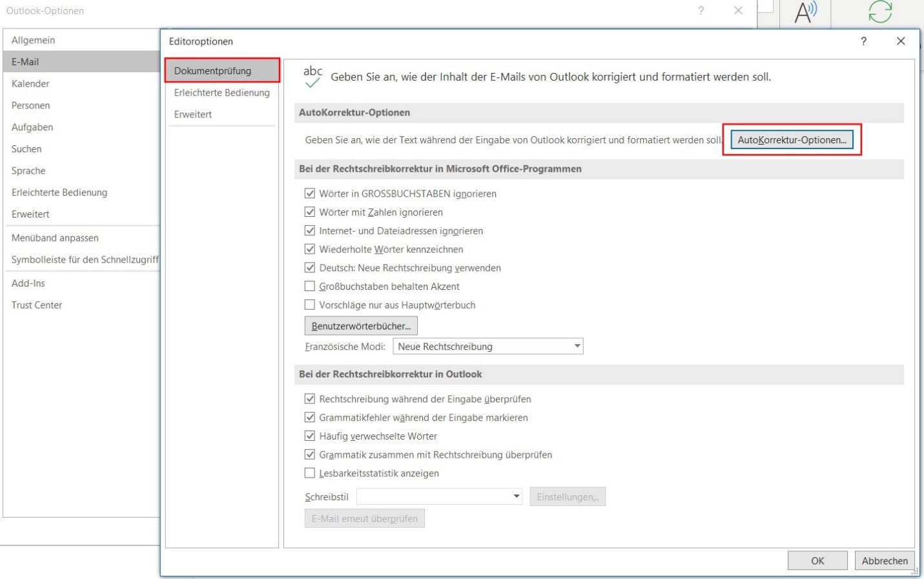924x579 pixels.
Task: Toggle Wiederholte Wörter kennzeichnen
Action: pyautogui.click(x=310, y=249)
